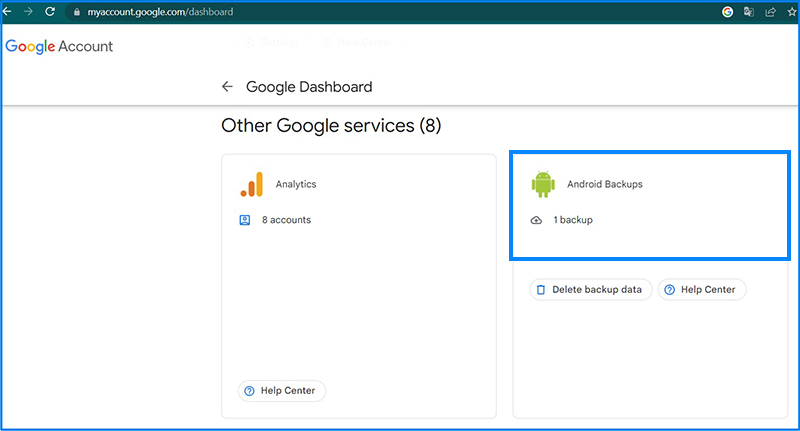Click the translate page icon

pyautogui.click(x=748, y=12)
